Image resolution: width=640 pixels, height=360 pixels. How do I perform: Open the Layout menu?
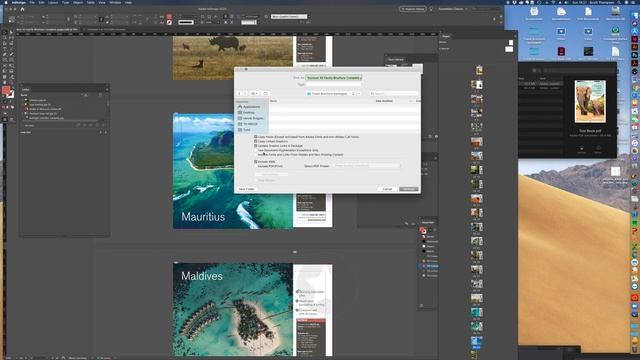pos(53,2)
